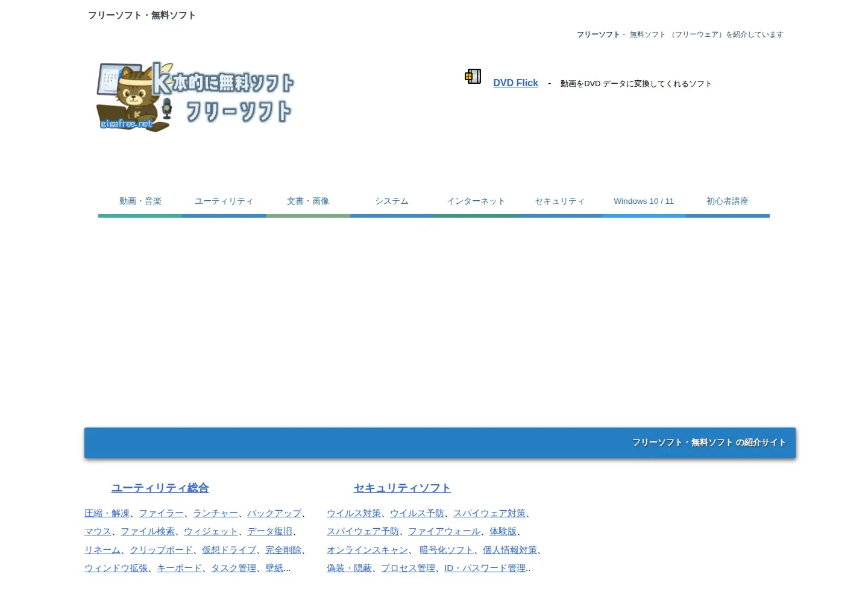The width and height of the screenshot is (868, 603).
Task: Open the スパイウェア対策 link
Action: tap(489, 513)
